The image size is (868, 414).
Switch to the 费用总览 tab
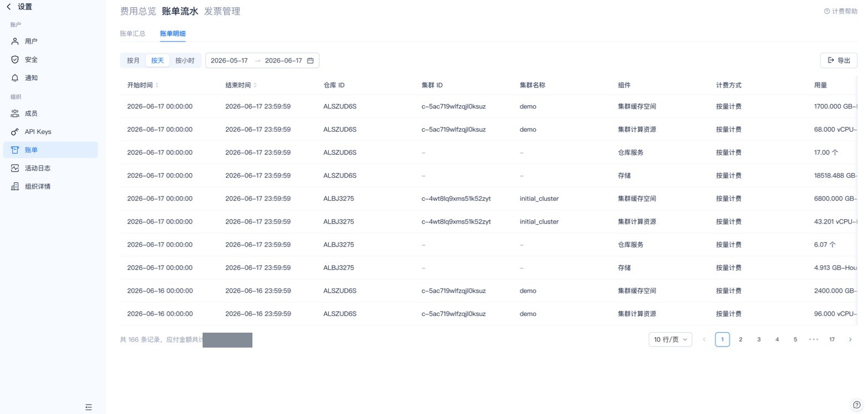click(138, 11)
